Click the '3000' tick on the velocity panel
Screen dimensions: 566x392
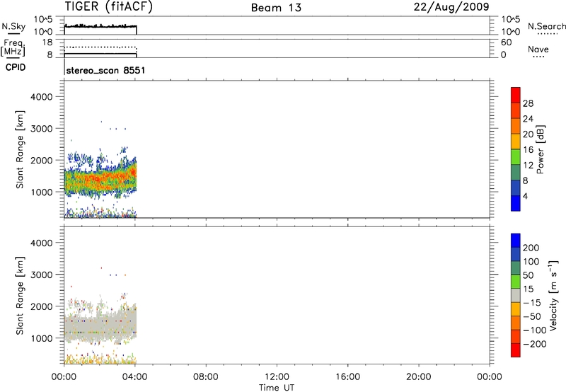42,275
